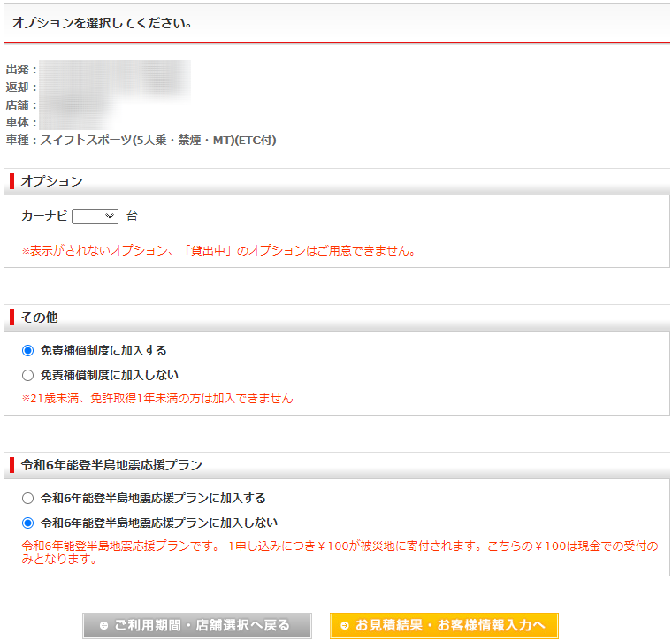This screenshot has width=672, height=641.
Task: Click red marker beside 令和6年能登半島地震応援プラン header
Action: [12, 464]
